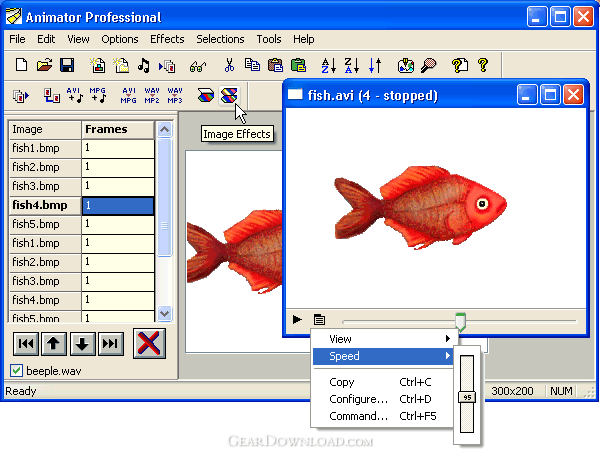600x449 pixels.
Task: Select the first fish1.bmp row
Action: pyautogui.click(x=82, y=148)
